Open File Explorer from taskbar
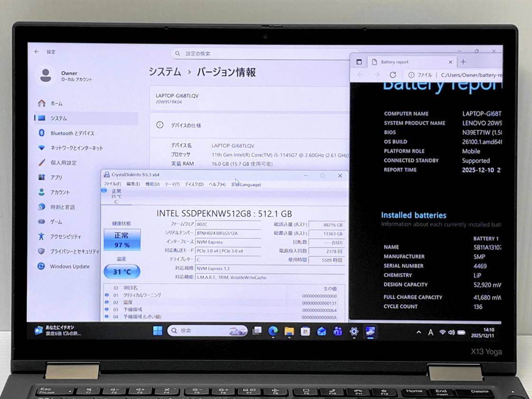 289,331
